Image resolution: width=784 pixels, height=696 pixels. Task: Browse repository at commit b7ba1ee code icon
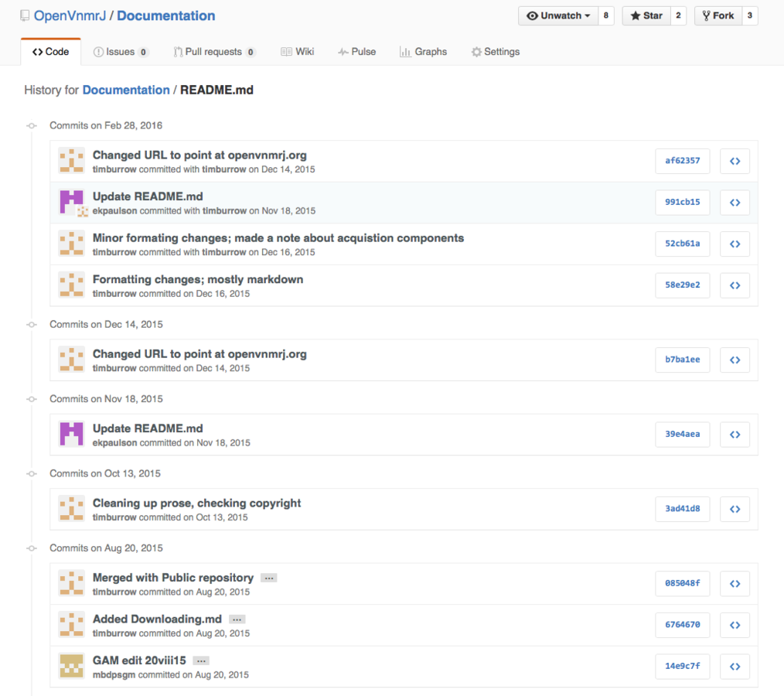point(735,360)
